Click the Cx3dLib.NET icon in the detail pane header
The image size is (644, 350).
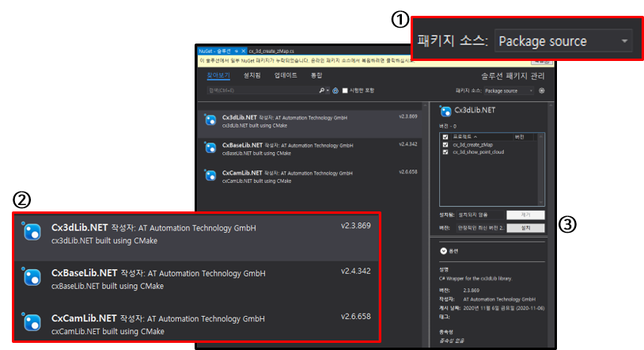click(x=445, y=111)
